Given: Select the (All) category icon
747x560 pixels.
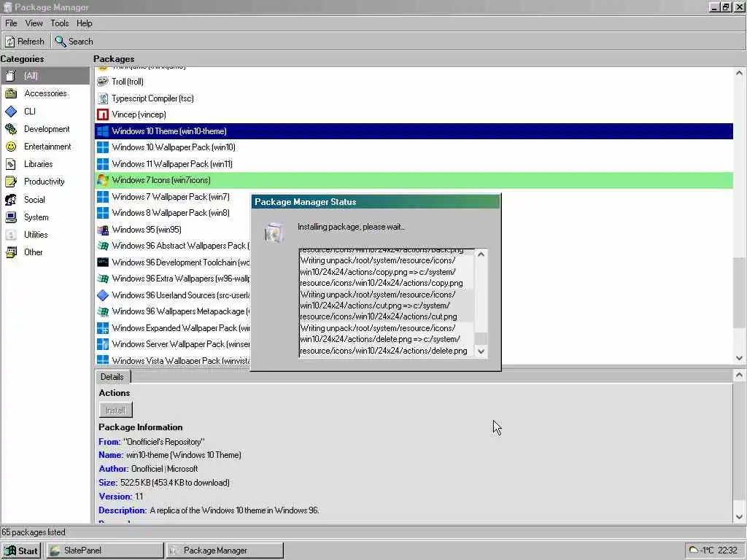Looking at the screenshot, I should (x=11, y=76).
